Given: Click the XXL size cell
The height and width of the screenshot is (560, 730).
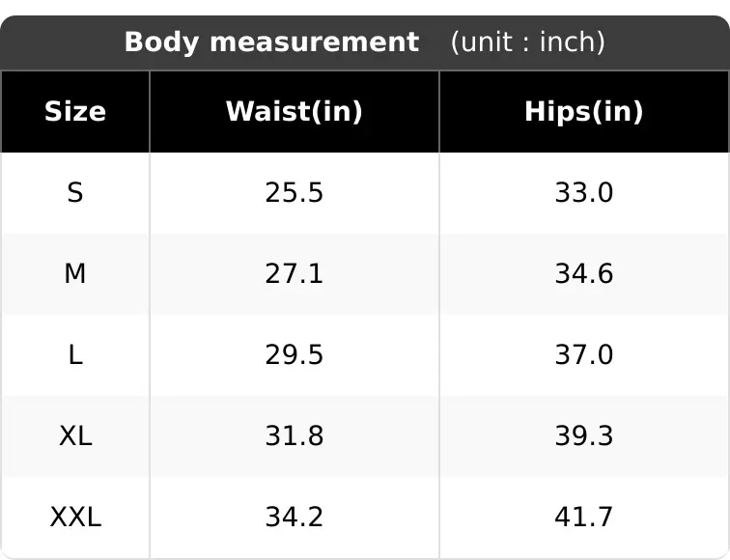Looking at the screenshot, I should (75, 518).
